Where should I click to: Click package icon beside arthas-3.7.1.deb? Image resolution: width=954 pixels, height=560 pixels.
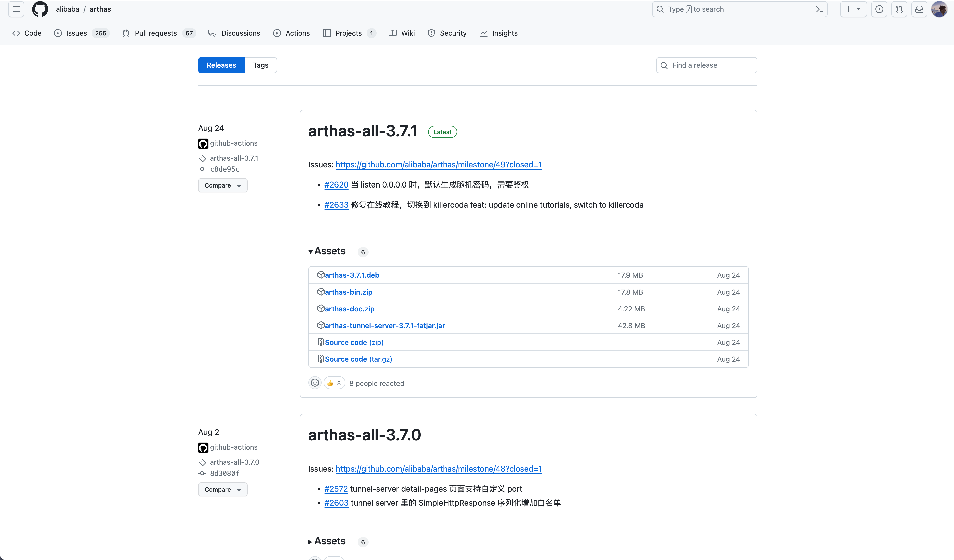[321, 275]
